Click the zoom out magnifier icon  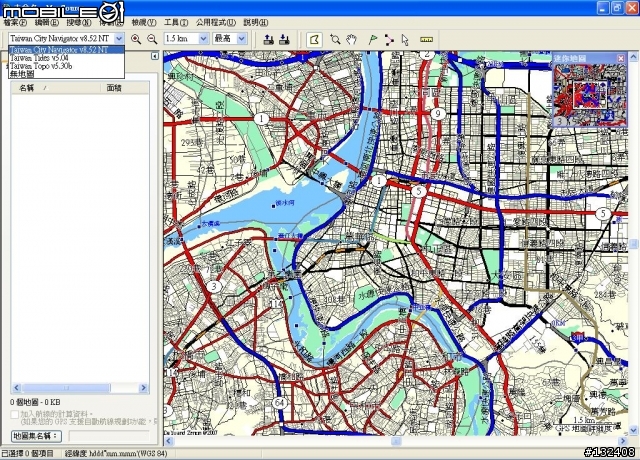(152, 39)
